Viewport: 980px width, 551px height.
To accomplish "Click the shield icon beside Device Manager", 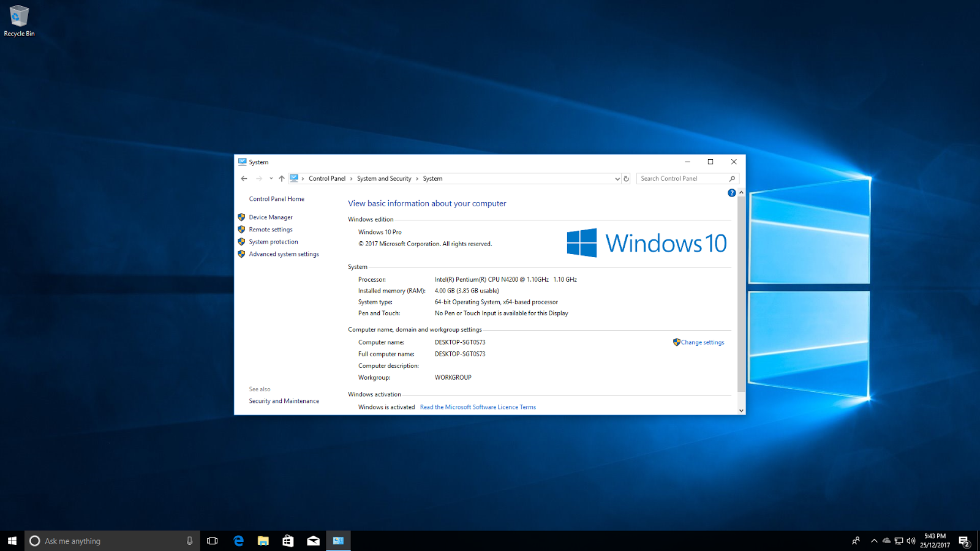I will (x=241, y=217).
